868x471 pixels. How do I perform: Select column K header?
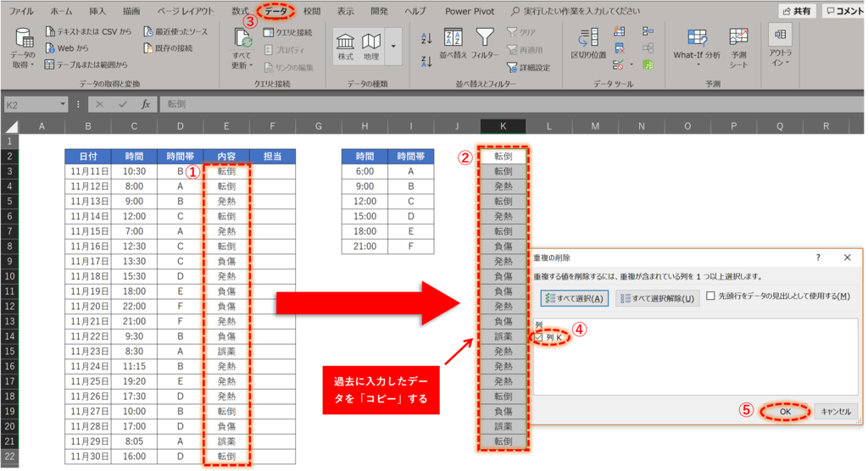pos(503,126)
